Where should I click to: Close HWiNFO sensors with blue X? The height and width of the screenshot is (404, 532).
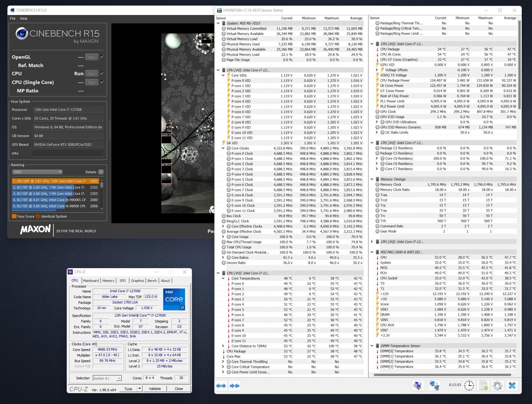[512, 386]
